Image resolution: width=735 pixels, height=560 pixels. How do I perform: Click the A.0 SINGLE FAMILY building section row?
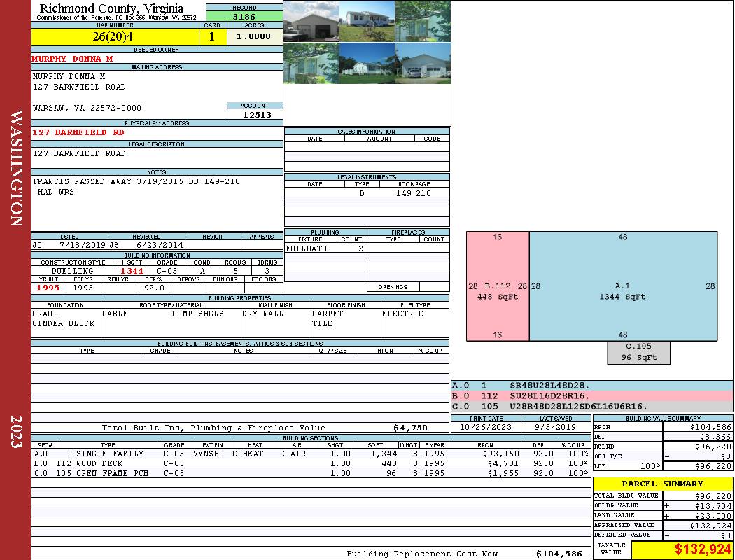tap(311, 454)
